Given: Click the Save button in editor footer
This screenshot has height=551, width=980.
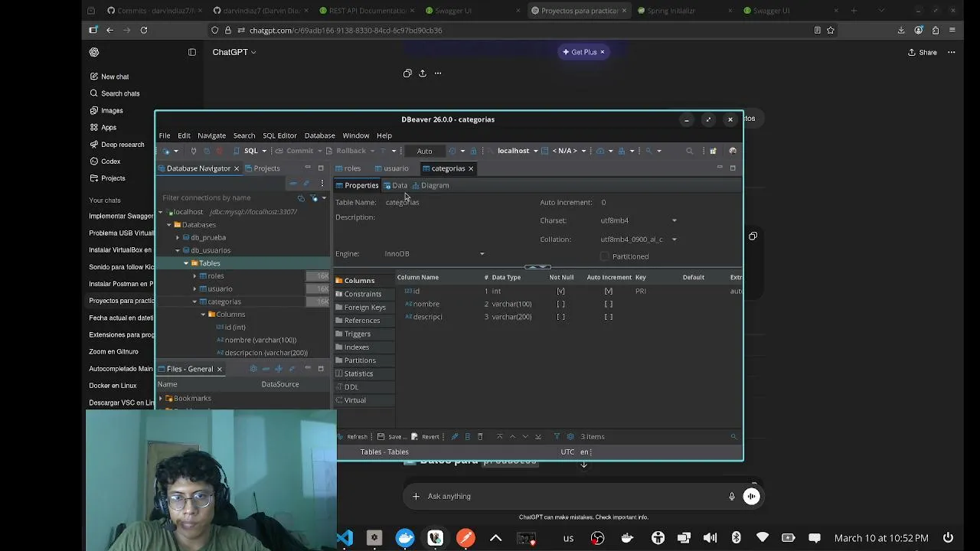Looking at the screenshot, I should [392, 436].
